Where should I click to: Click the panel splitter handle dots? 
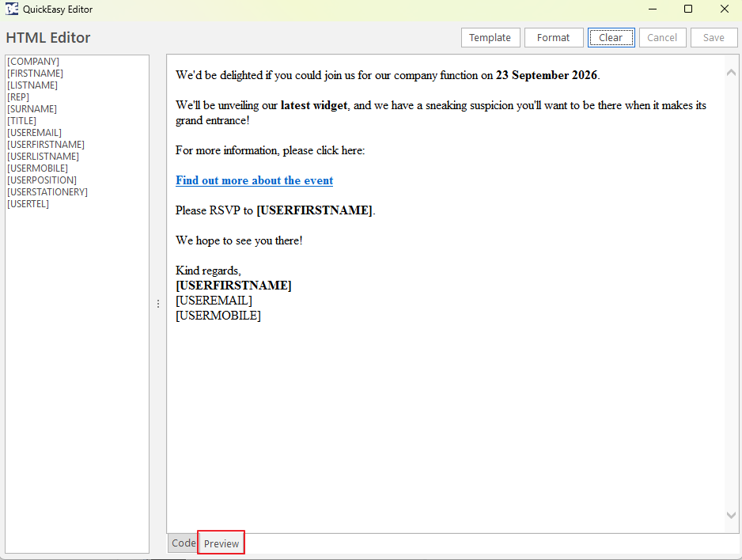coord(158,304)
